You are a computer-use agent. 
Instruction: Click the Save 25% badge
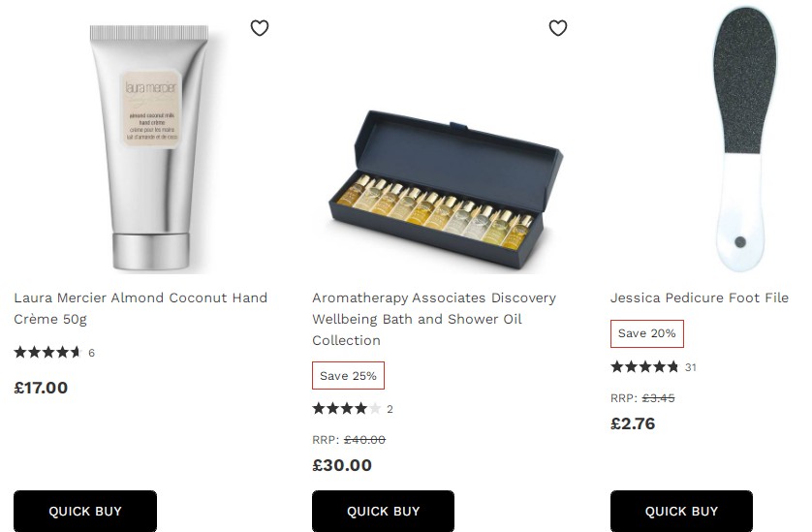click(348, 376)
